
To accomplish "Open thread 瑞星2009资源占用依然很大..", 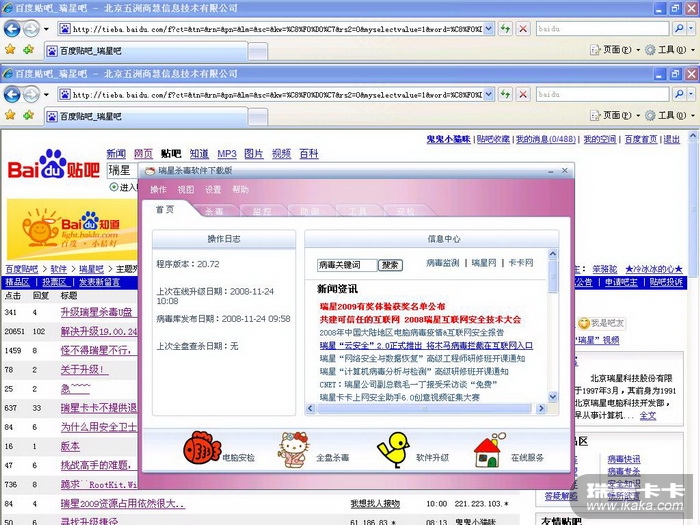I will coord(123,504).
